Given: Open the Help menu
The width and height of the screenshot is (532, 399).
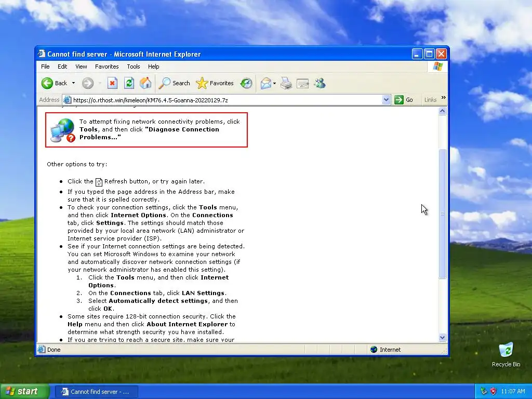Looking at the screenshot, I should click(x=153, y=66).
